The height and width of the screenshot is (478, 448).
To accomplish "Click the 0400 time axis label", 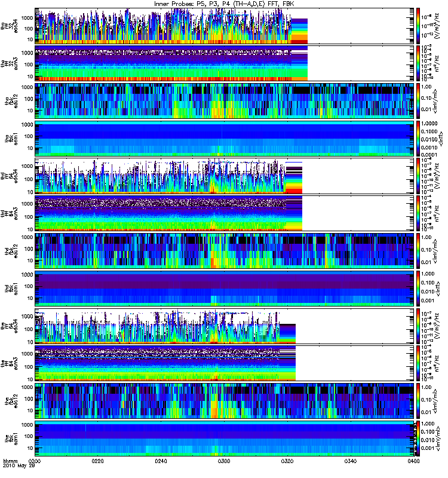I will click(x=413, y=461).
